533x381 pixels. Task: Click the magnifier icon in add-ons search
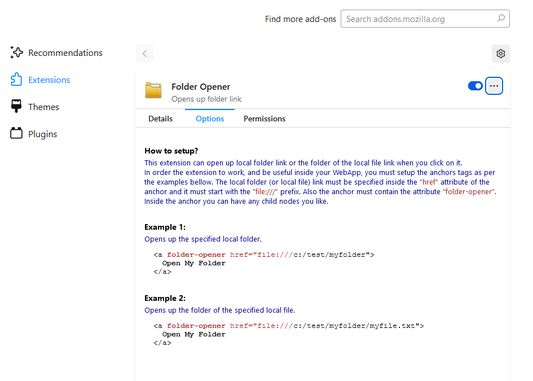501,18
